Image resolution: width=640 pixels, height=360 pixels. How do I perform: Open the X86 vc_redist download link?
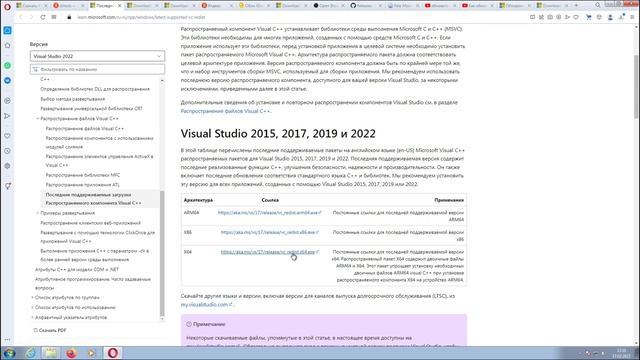tap(270, 232)
